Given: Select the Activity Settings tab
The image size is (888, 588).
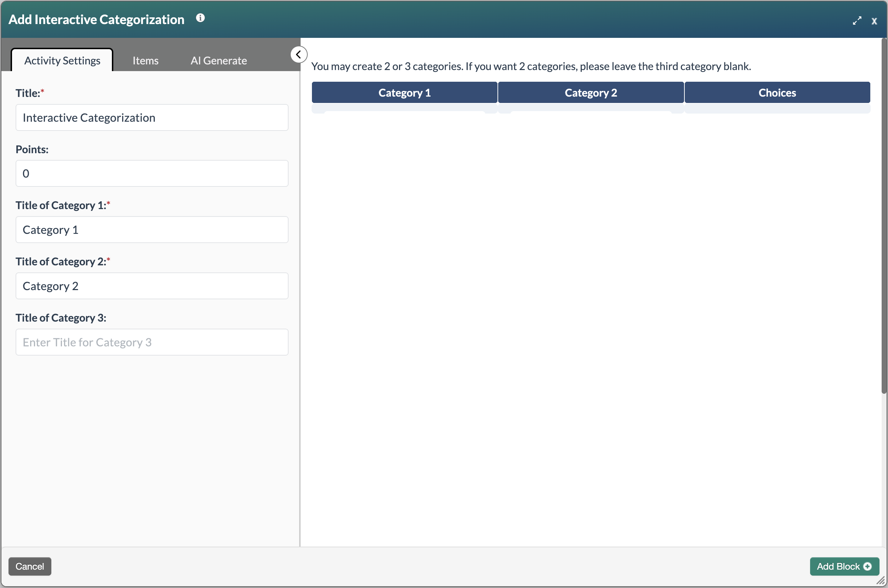Looking at the screenshot, I should (x=62, y=60).
